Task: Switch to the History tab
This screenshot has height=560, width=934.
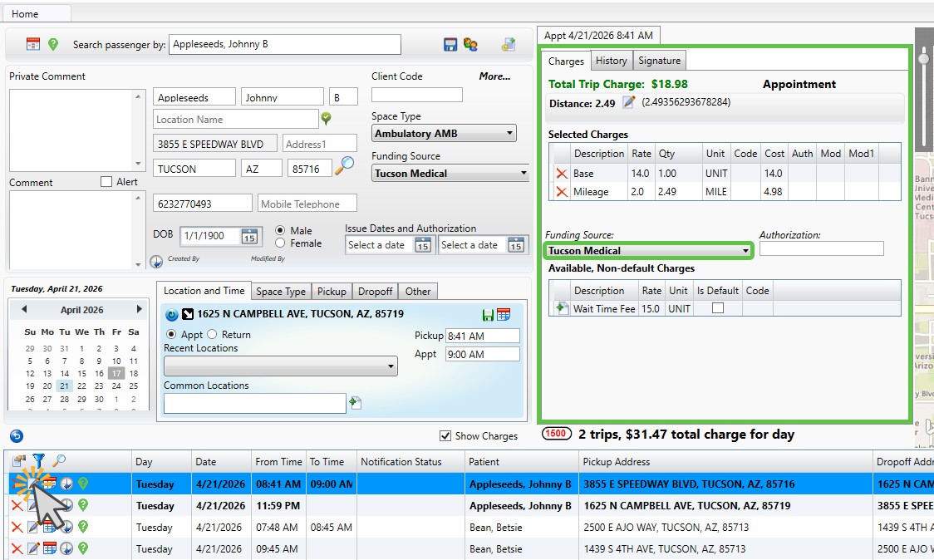Action: pos(611,61)
